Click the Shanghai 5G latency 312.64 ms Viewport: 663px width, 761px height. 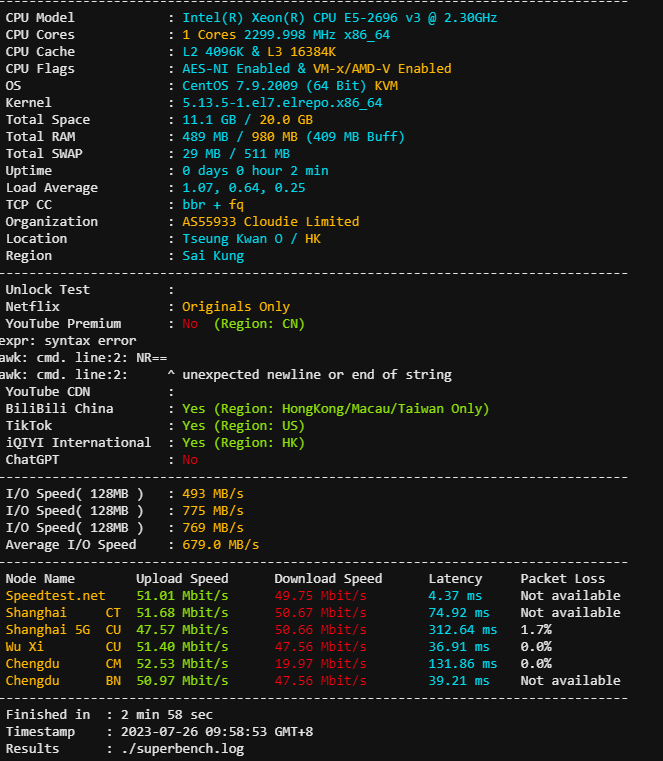(462, 630)
